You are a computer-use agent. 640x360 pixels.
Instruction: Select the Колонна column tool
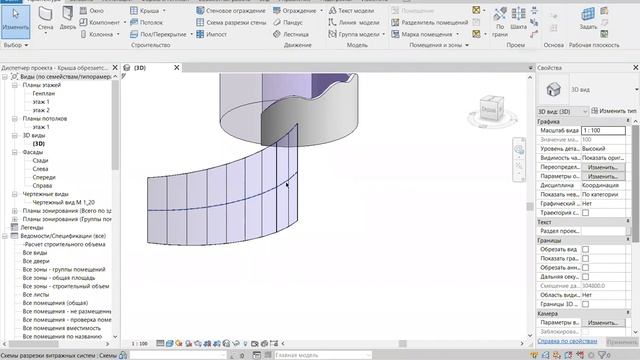(97, 34)
